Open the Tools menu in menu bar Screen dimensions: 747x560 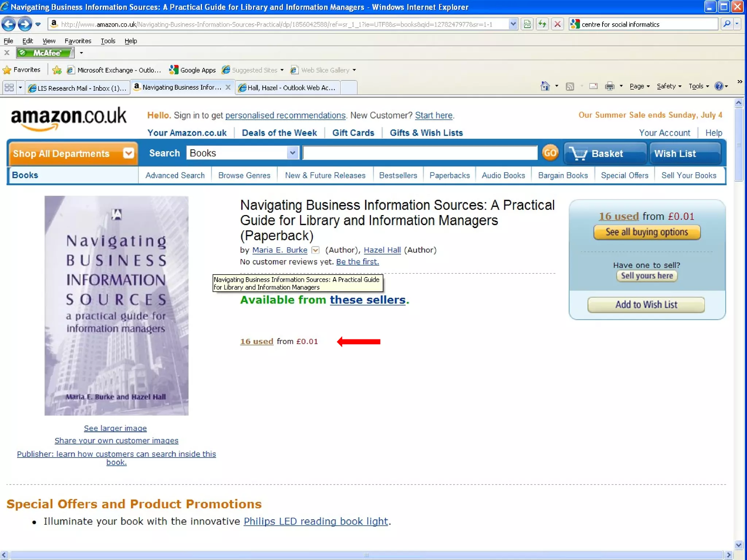coord(108,41)
